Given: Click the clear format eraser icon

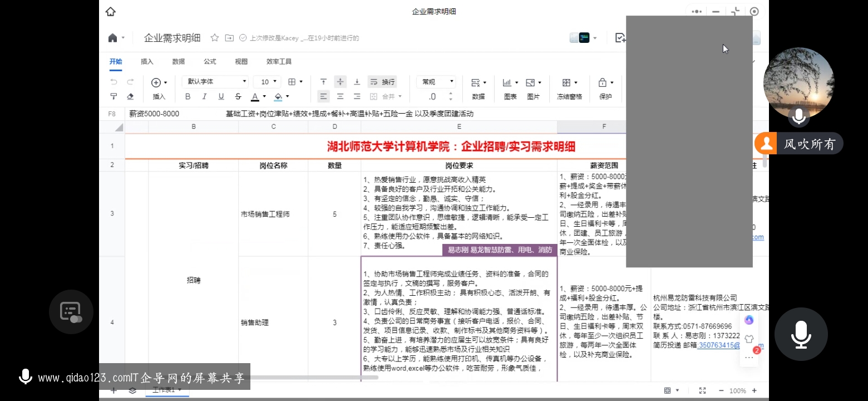Looking at the screenshot, I should [130, 97].
